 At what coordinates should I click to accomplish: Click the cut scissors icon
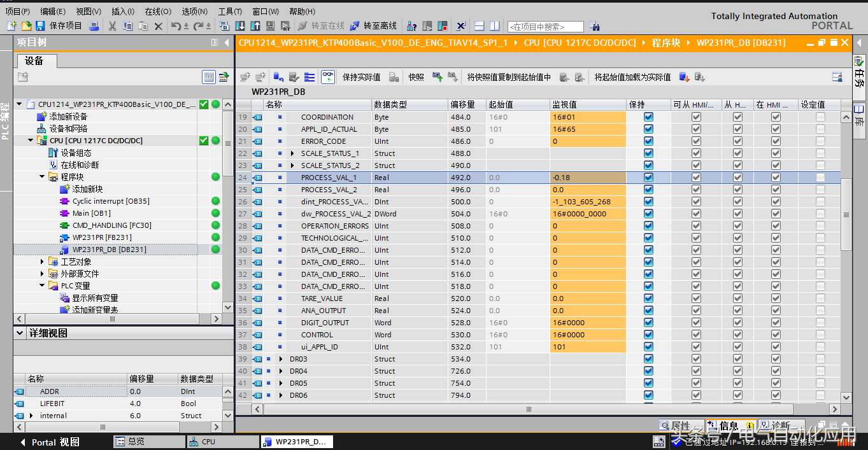(112, 26)
